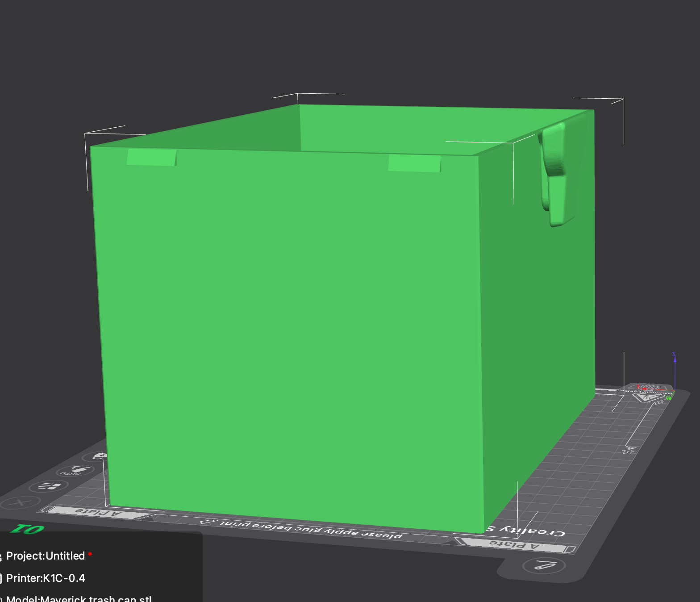700x602 pixels.
Task: Click the edit plate name pencil icon
Action: pos(544,566)
